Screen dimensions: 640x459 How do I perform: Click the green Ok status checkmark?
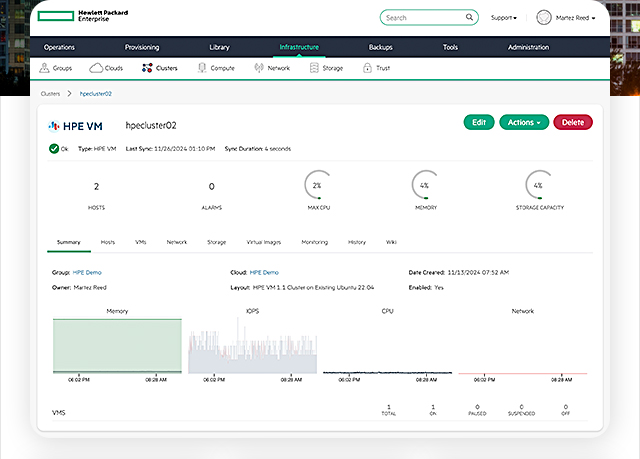coord(54,149)
